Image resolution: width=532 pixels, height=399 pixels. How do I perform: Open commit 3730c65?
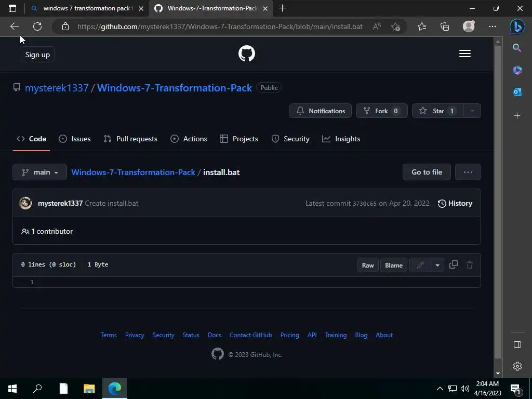point(364,204)
